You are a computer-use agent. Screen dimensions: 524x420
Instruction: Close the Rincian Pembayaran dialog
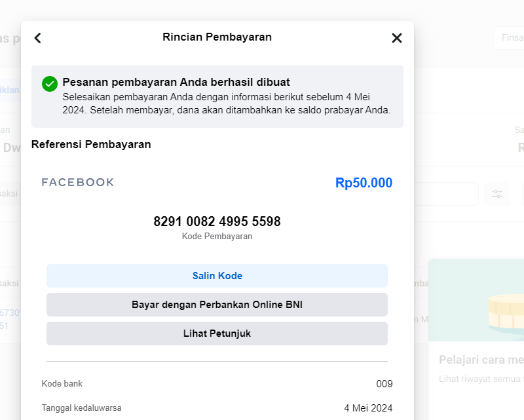point(396,38)
